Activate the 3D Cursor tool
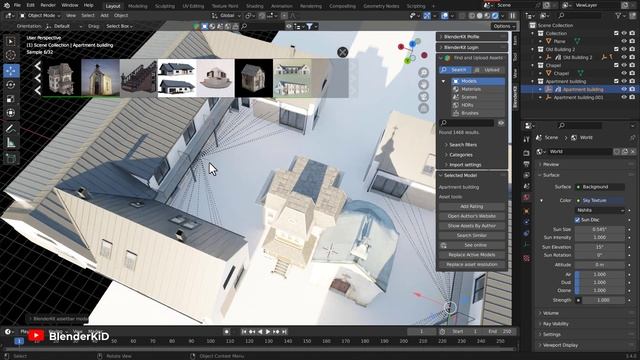The height and width of the screenshot is (360, 640). (x=11, y=55)
